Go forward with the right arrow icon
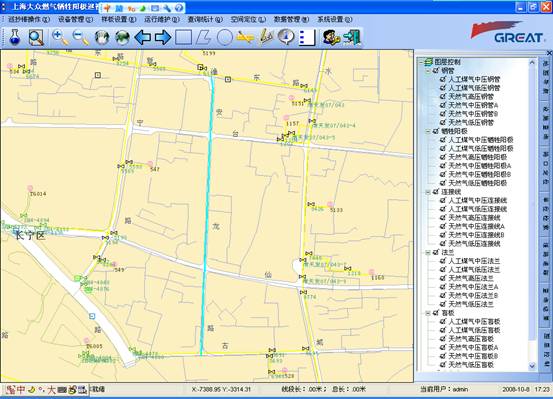Image resolution: width=553 pixels, height=399 pixels. coord(163,37)
